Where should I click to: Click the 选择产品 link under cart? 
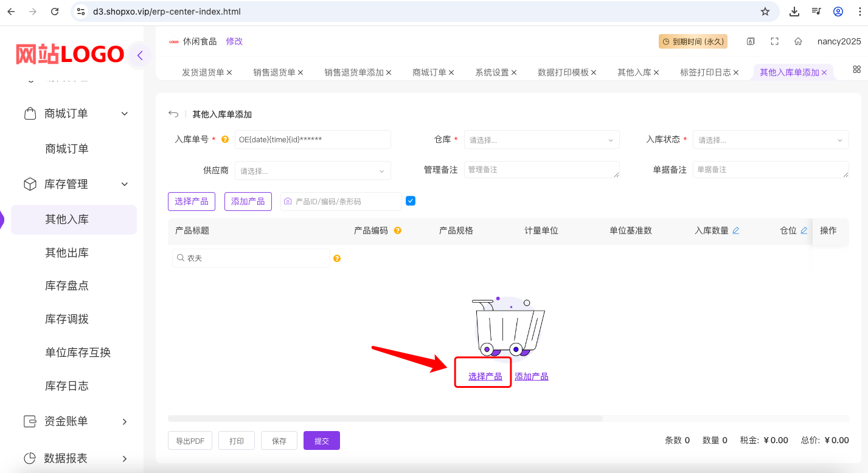[x=485, y=376]
